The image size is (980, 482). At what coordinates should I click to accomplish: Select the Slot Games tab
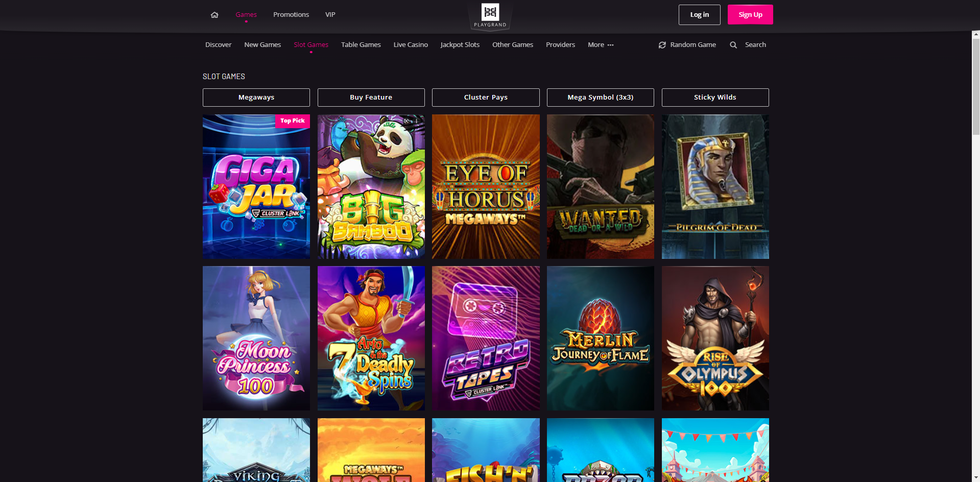(311, 45)
